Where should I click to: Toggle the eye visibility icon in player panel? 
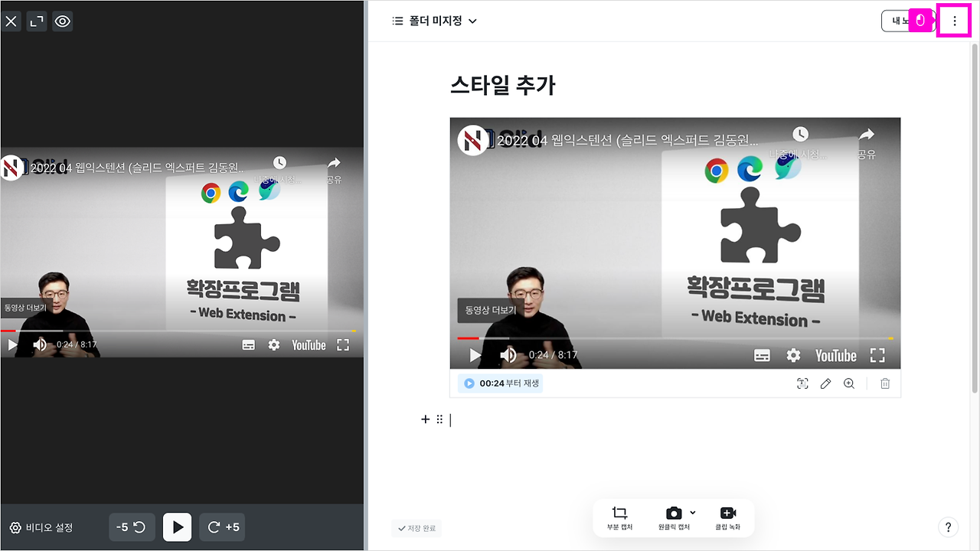click(x=62, y=21)
